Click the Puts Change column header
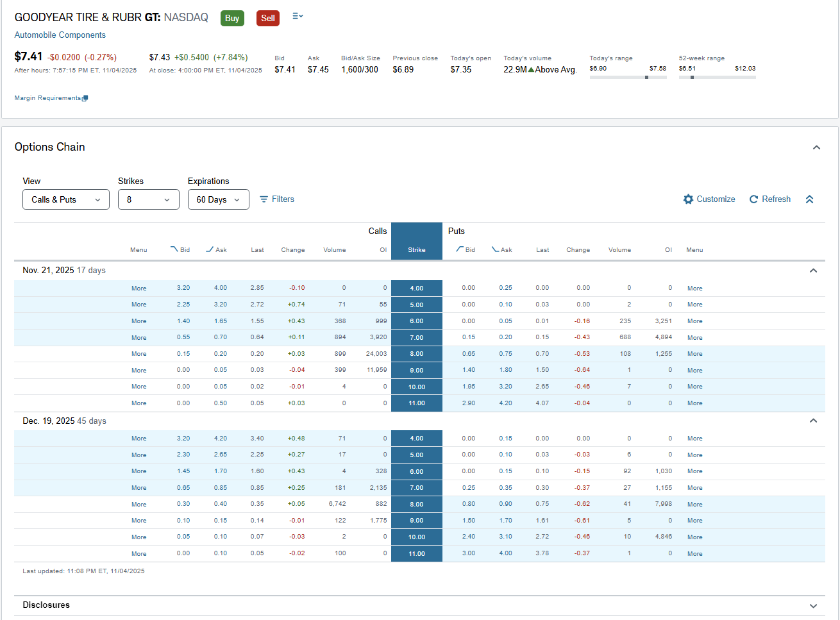Image resolution: width=840 pixels, height=620 pixels. (x=578, y=250)
